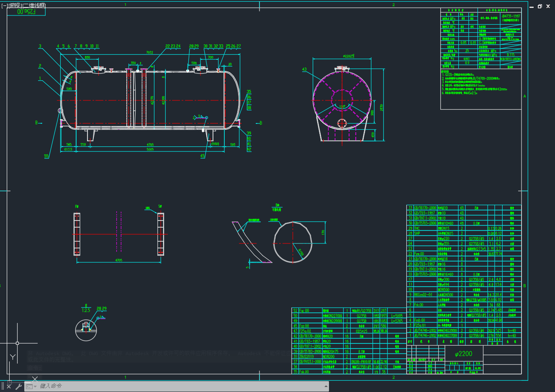Select the RKGm02-01 parts list cell
This screenshot has height=392, width=555.
tap(423, 295)
